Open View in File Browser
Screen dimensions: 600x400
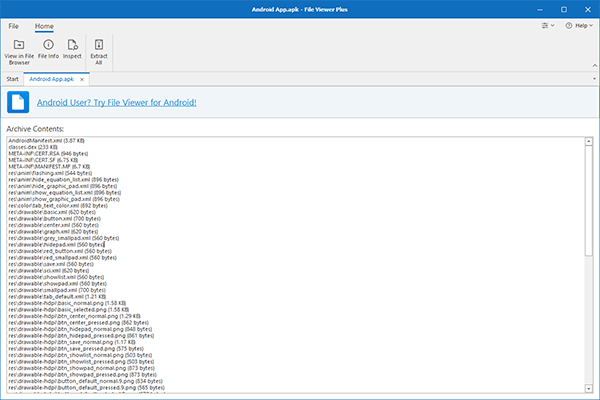(19, 52)
